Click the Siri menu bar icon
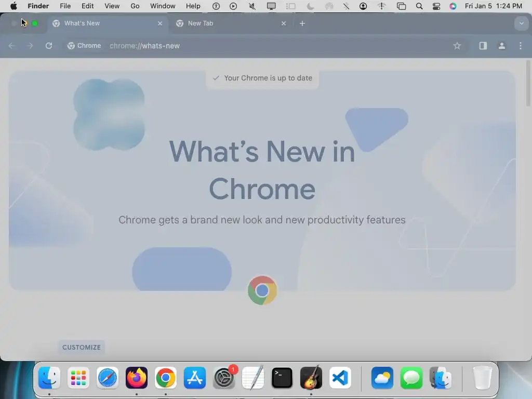Image resolution: width=532 pixels, height=399 pixels. pos(453,6)
